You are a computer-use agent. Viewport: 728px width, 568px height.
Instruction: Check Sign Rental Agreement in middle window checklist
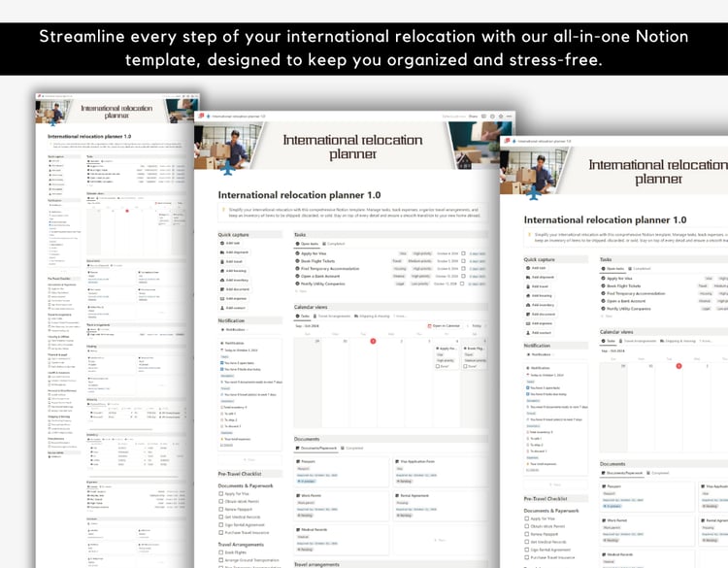coord(221,525)
